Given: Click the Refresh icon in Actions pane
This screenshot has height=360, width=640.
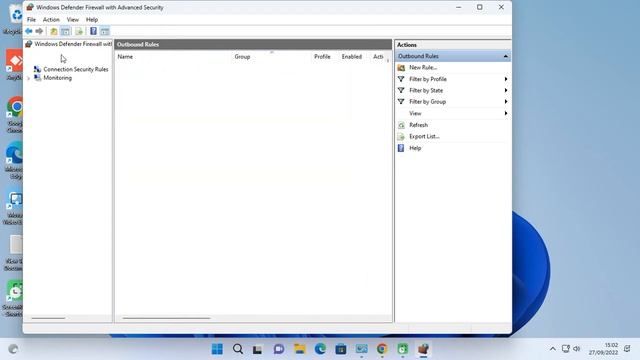Looking at the screenshot, I should (401, 125).
